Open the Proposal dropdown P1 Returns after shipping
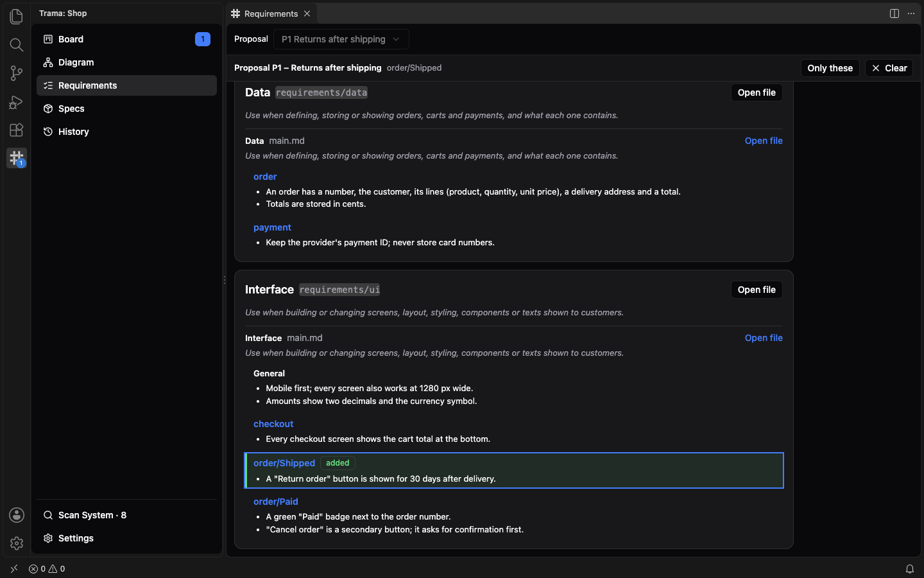924x578 pixels. 341,39
